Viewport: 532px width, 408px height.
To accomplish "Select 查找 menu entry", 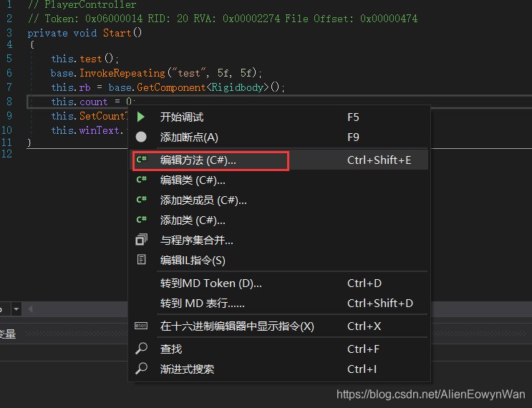I will pos(279,349).
